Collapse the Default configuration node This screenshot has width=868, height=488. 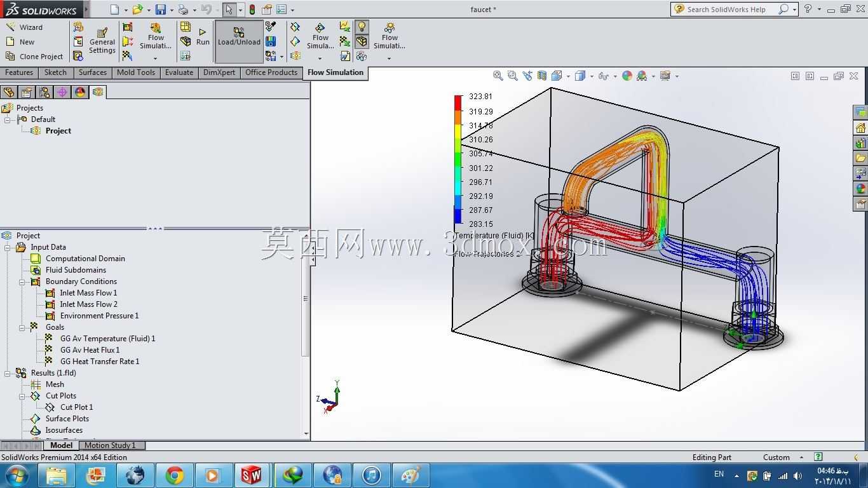coord(8,119)
